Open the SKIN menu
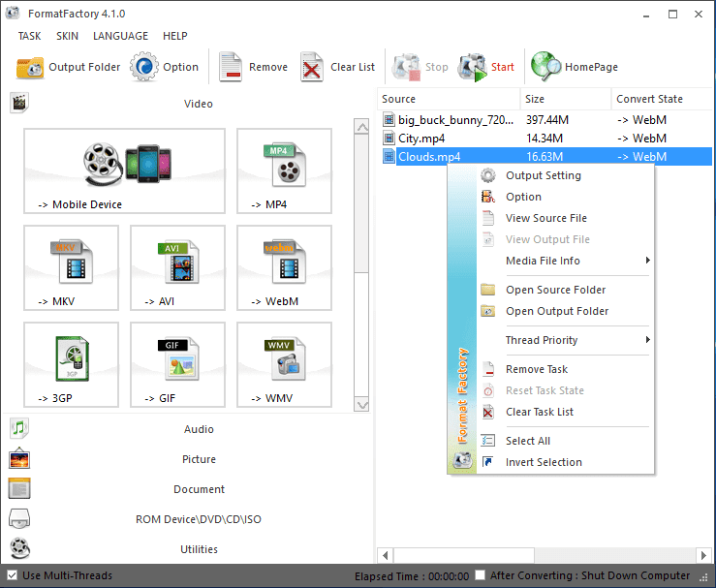 67,36
